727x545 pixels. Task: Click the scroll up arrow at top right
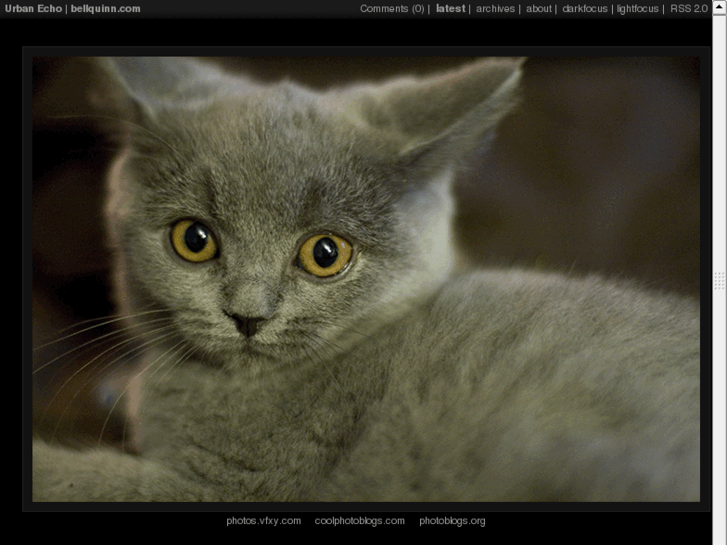[718, 8]
